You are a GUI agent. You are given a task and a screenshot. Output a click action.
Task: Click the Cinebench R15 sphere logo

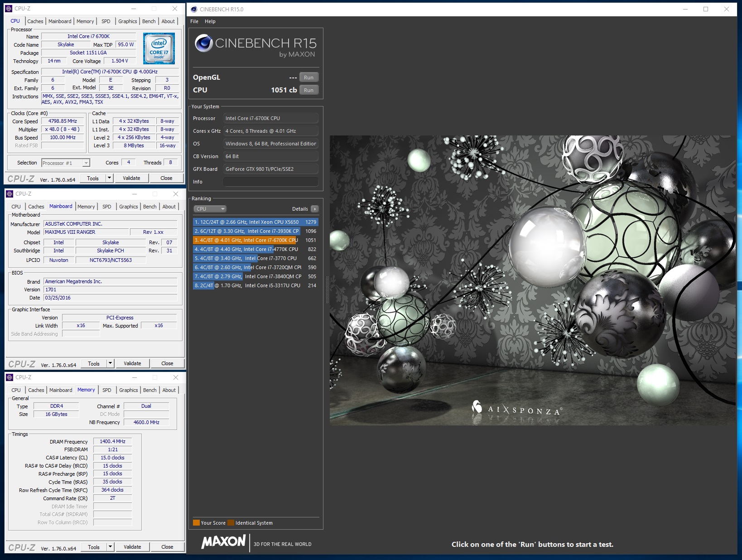pyautogui.click(x=204, y=43)
